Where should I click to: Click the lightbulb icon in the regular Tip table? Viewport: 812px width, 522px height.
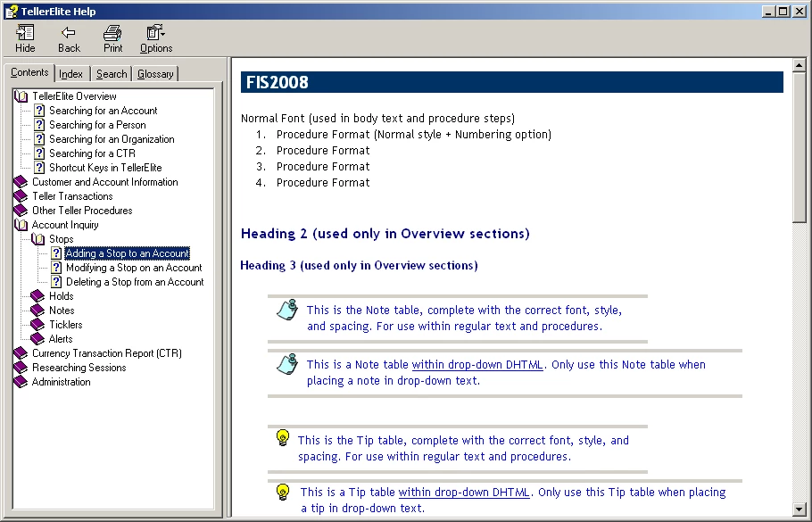(283, 437)
